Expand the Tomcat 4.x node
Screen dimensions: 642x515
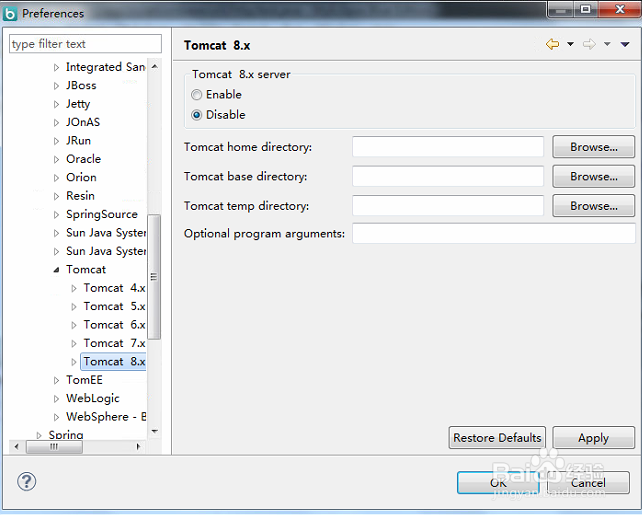[74, 289]
